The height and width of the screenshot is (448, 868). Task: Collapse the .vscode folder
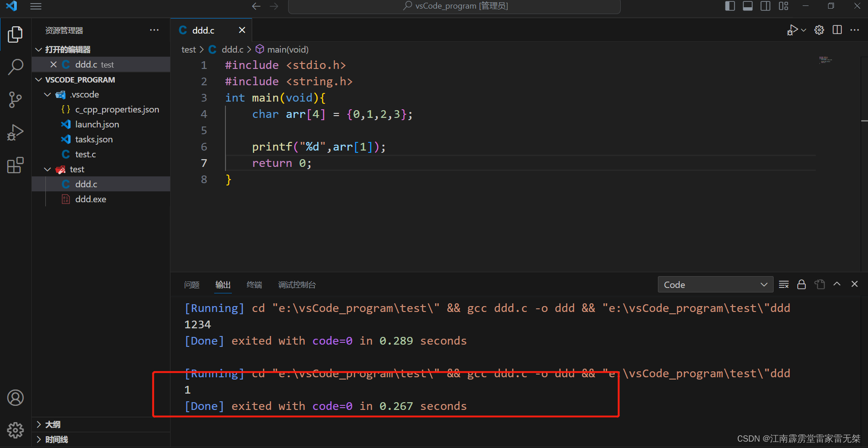coord(48,94)
